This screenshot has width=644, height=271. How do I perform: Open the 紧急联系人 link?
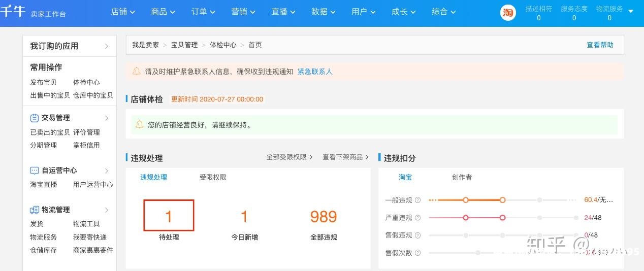tap(315, 72)
